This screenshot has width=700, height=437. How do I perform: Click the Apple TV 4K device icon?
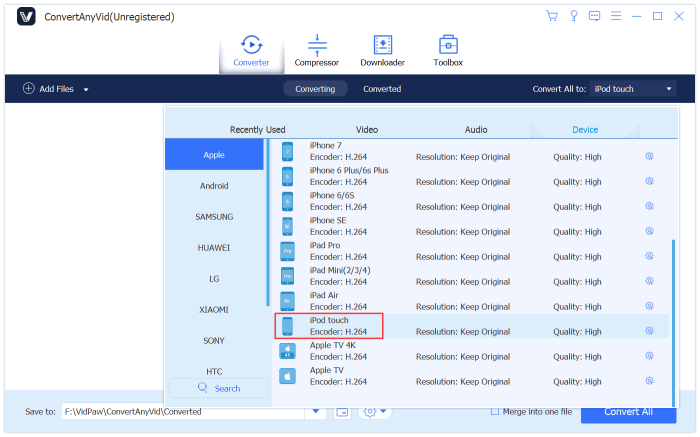(x=288, y=351)
